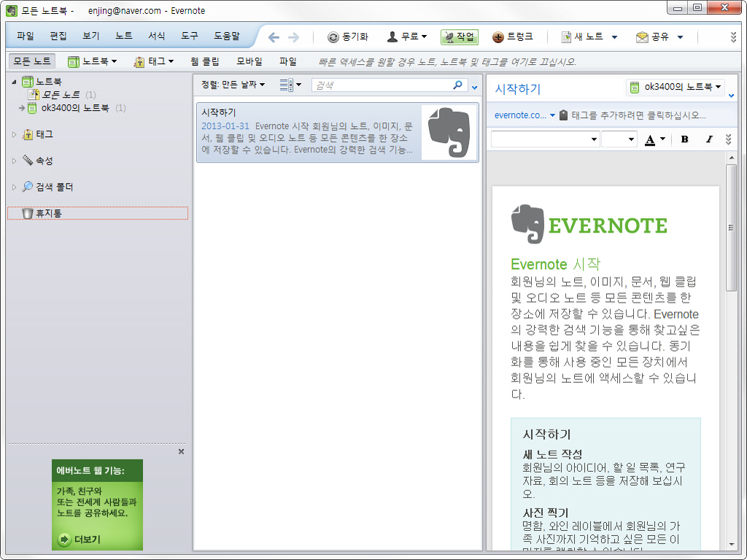Click into the 검색 search field
Image resolution: width=747 pixels, height=560 pixels.
382,85
